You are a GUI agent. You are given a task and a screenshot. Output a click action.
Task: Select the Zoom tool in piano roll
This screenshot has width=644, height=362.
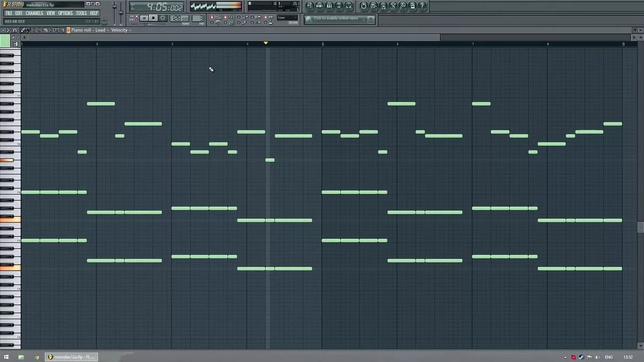56,30
